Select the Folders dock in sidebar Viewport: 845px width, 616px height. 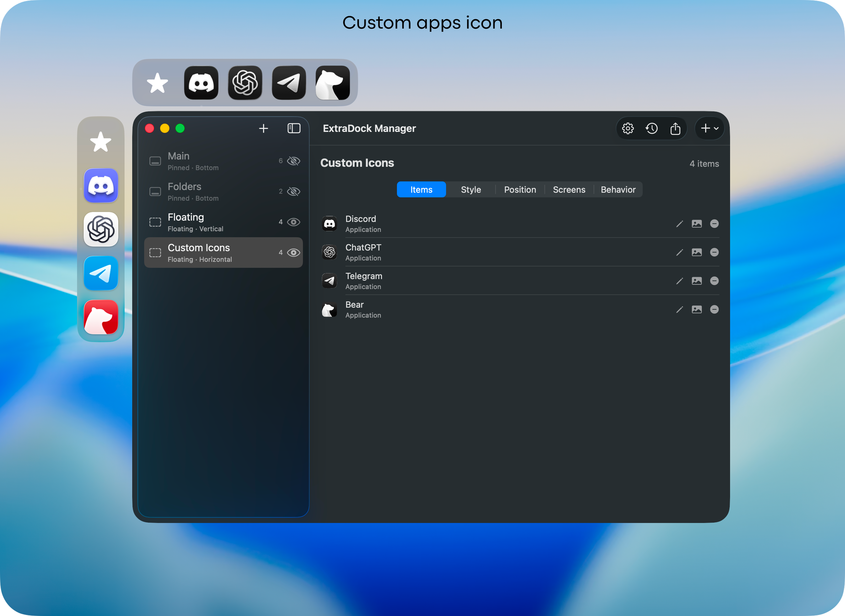(223, 192)
